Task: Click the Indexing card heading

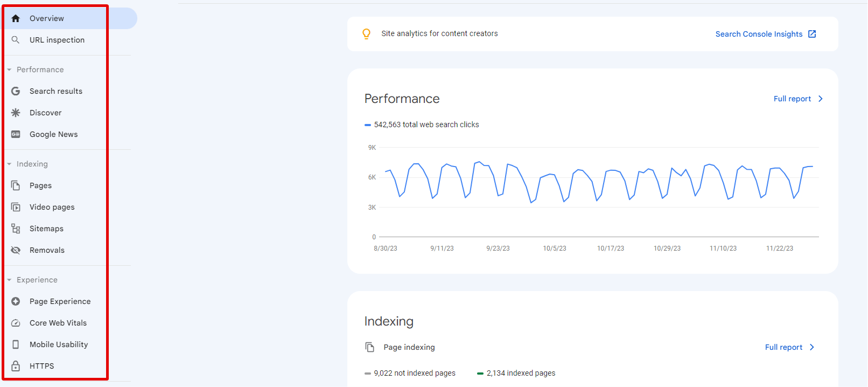Action: (389, 321)
